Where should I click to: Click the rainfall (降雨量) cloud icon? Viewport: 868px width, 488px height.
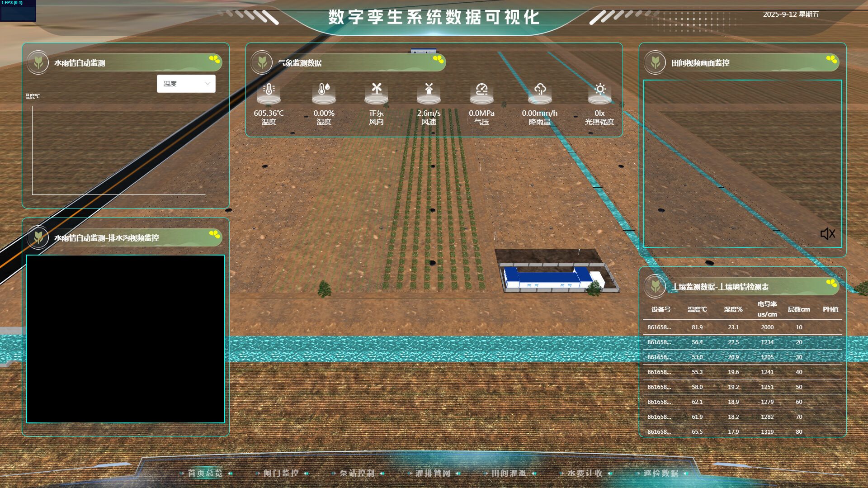click(540, 90)
